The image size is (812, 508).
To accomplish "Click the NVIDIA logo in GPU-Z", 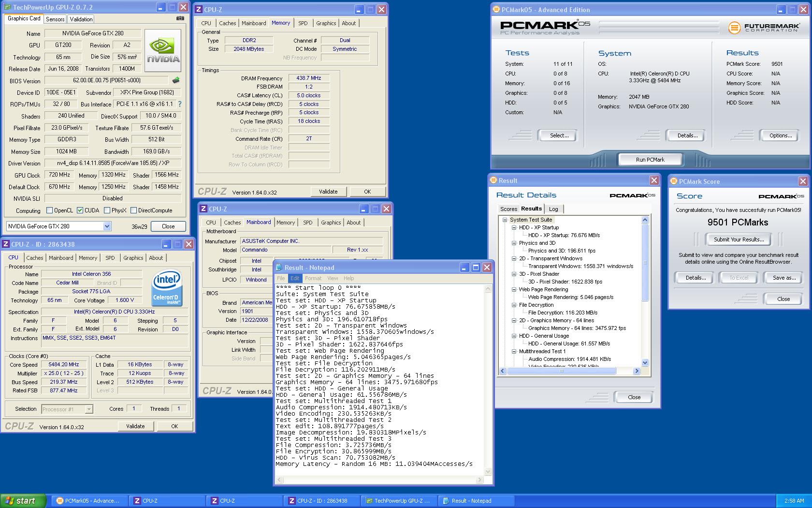I will [x=163, y=50].
